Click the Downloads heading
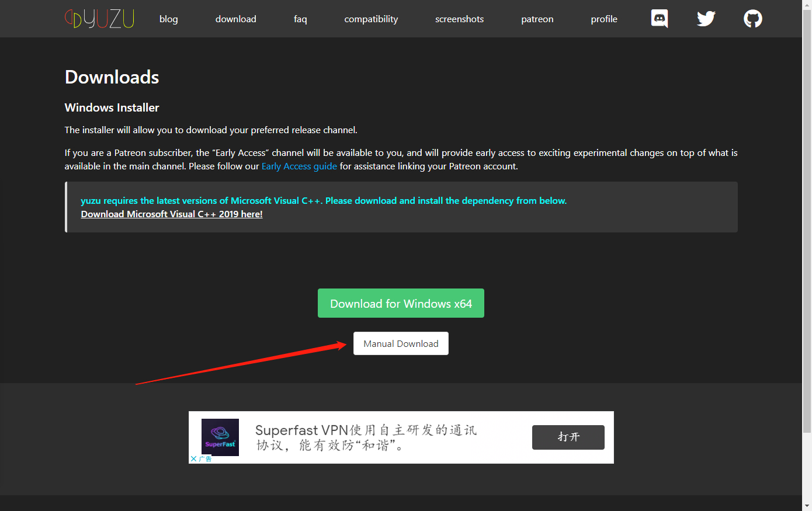The height and width of the screenshot is (511, 812). (x=112, y=77)
